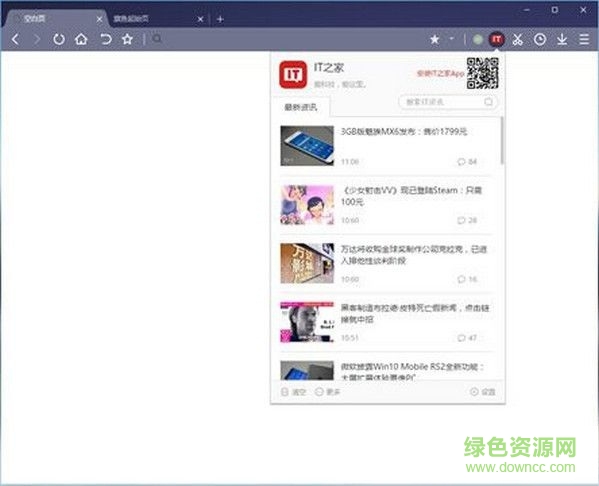Open the 3GB魅族MX6 news thumbnail
This screenshot has height=486, width=599.
[307, 146]
